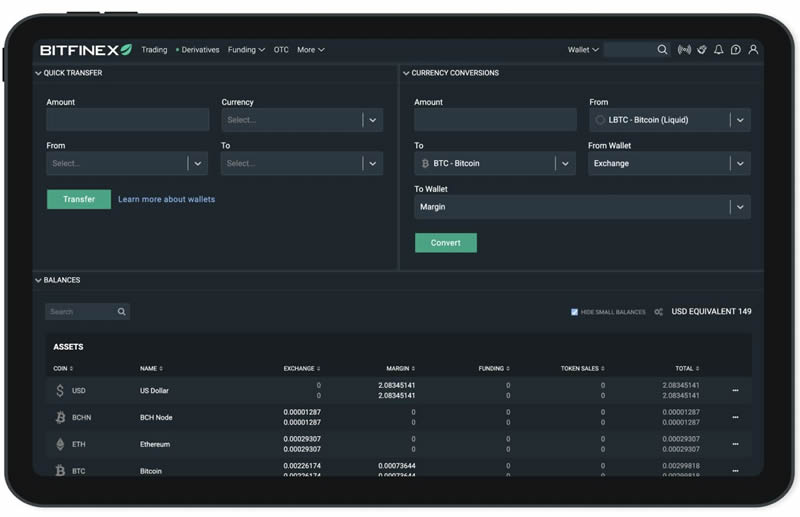
Task: Open From Wallet Exchange dropdown
Action: tap(669, 163)
